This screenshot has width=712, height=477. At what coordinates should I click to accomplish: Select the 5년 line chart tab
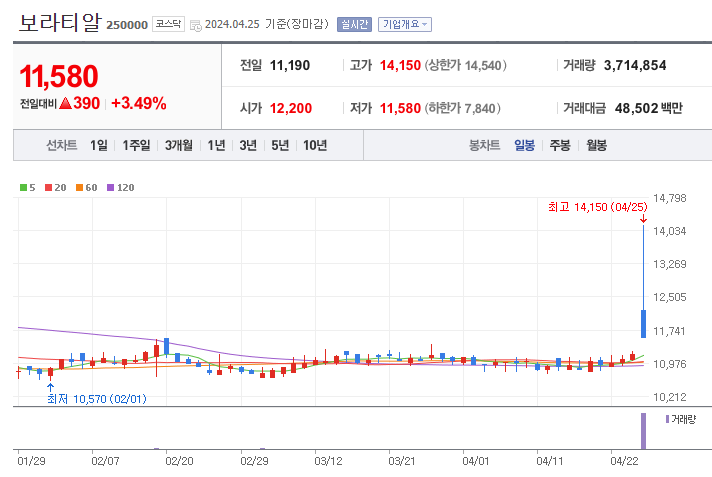click(x=280, y=145)
